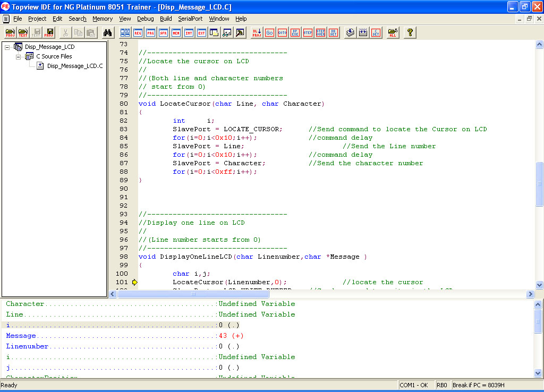
Task: Open the Debug menu
Action: (x=145, y=19)
